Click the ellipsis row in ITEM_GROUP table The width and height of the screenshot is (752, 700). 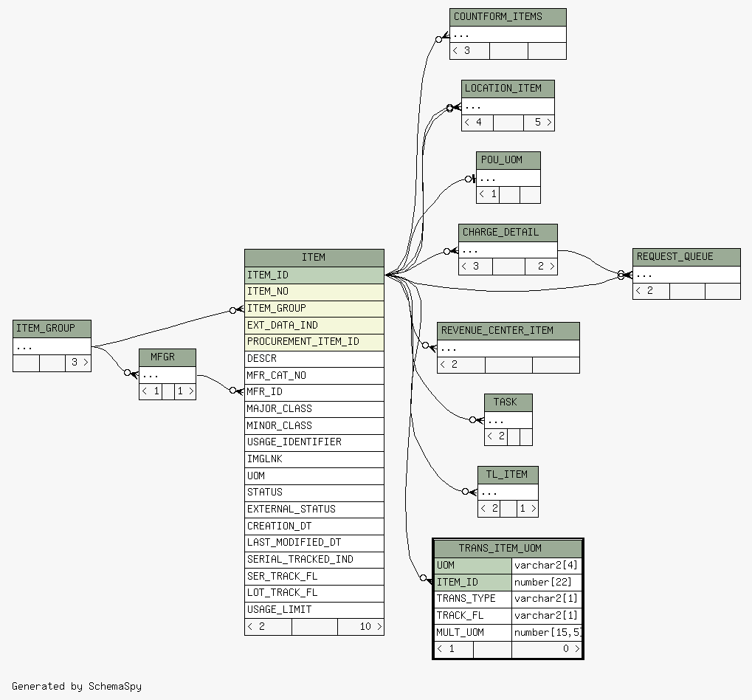pyautogui.click(x=52, y=346)
